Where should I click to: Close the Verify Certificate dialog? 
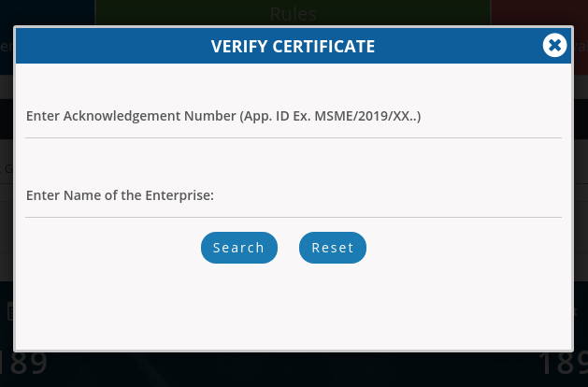[x=554, y=45]
